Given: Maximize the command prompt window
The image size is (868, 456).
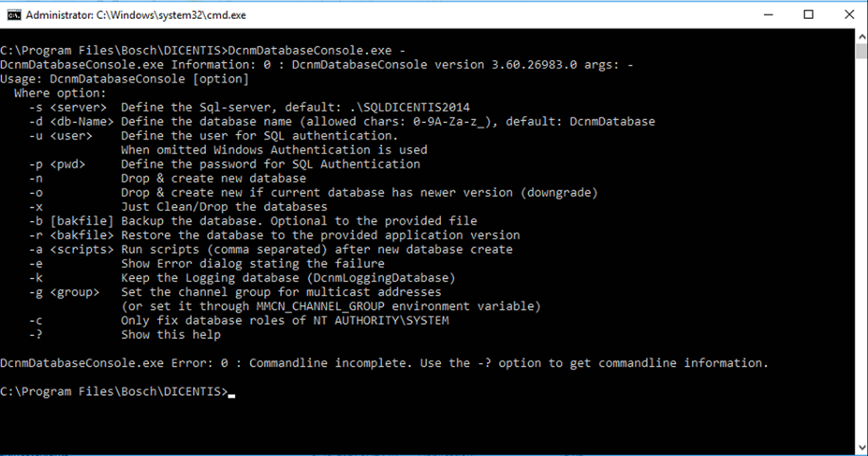Looking at the screenshot, I should coord(809,15).
